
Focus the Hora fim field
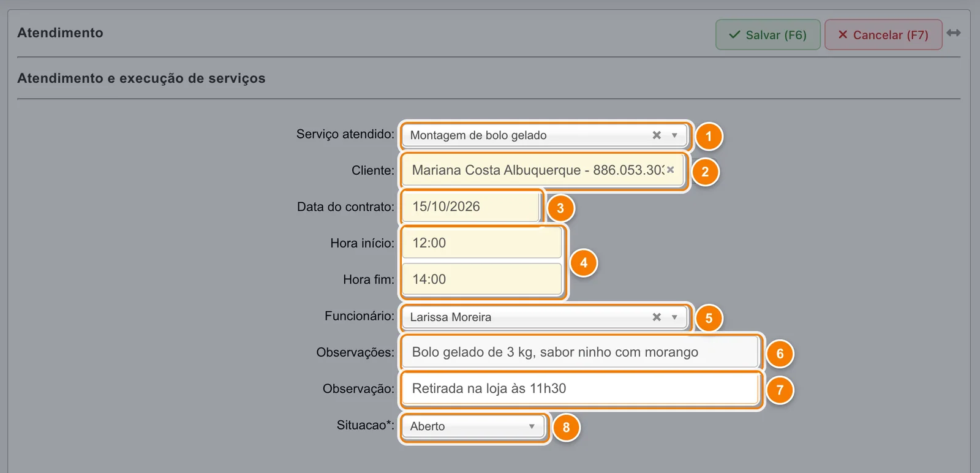pos(482,279)
